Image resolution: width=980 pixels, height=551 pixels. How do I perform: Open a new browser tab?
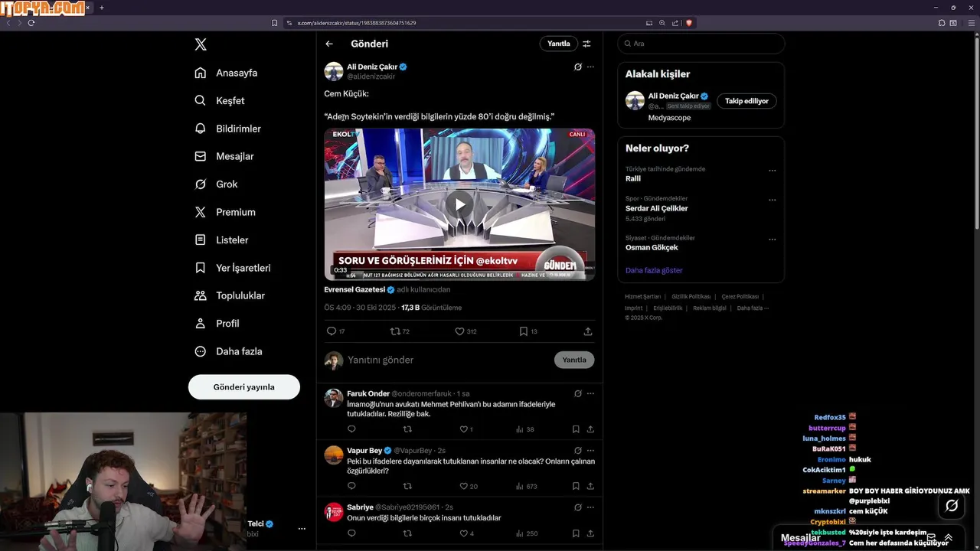(102, 8)
